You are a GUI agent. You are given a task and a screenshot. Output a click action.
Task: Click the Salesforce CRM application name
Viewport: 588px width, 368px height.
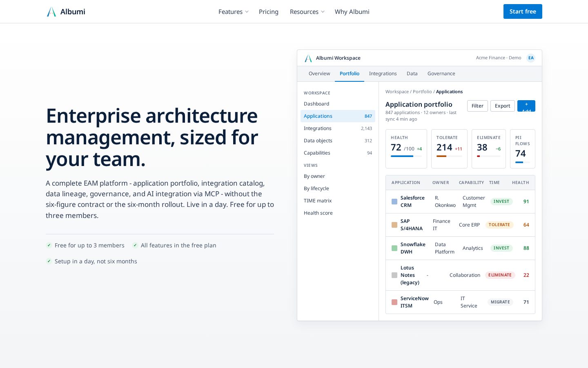(x=412, y=202)
